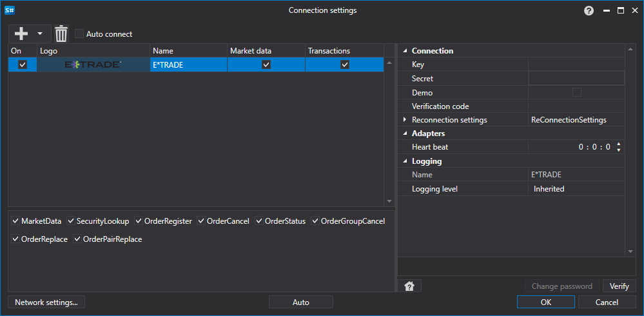
Task: Decrease Heart beat with down arrow
Action: (x=618, y=150)
